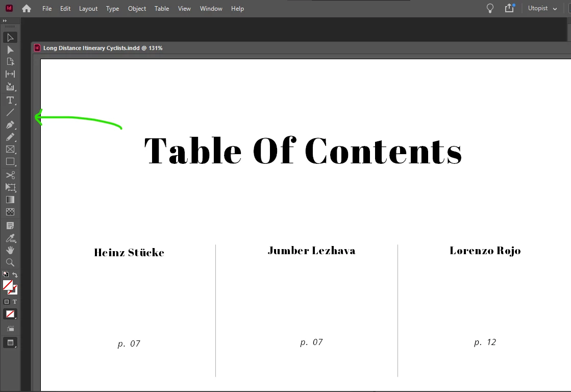Click the Jumber Lezhava name text
Viewport: 571px width, 392px height.
point(311,250)
